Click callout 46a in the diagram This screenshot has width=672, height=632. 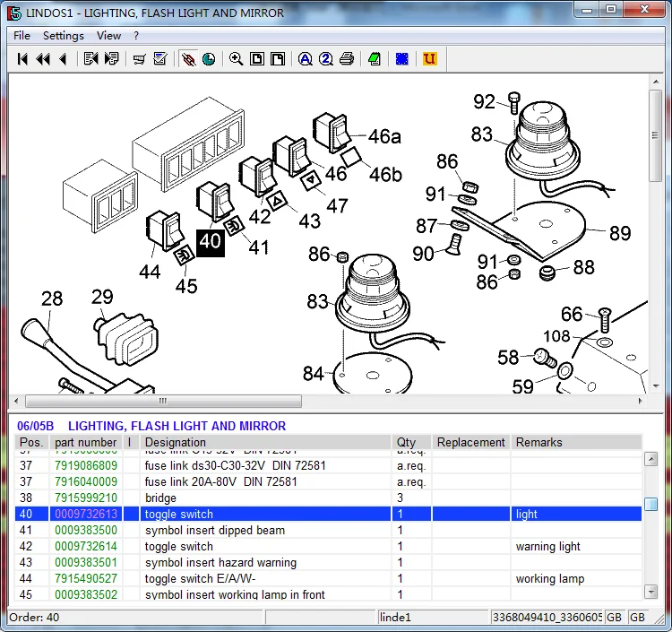point(384,137)
